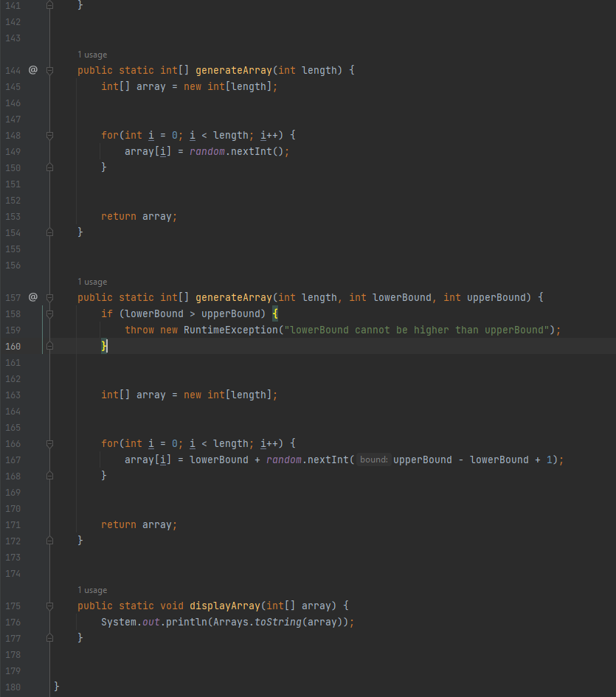Click the println call on line 176
616x697 pixels.
pyautogui.click(x=187, y=622)
